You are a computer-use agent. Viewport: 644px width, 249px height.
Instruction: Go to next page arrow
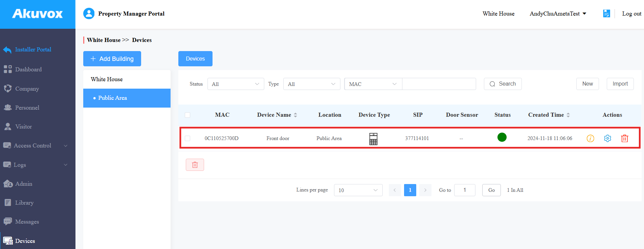click(x=425, y=190)
